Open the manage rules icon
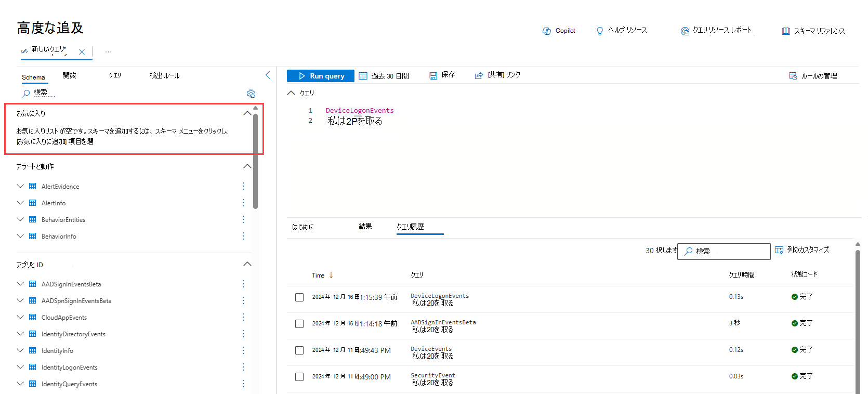868x394 pixels. point(793,76)
